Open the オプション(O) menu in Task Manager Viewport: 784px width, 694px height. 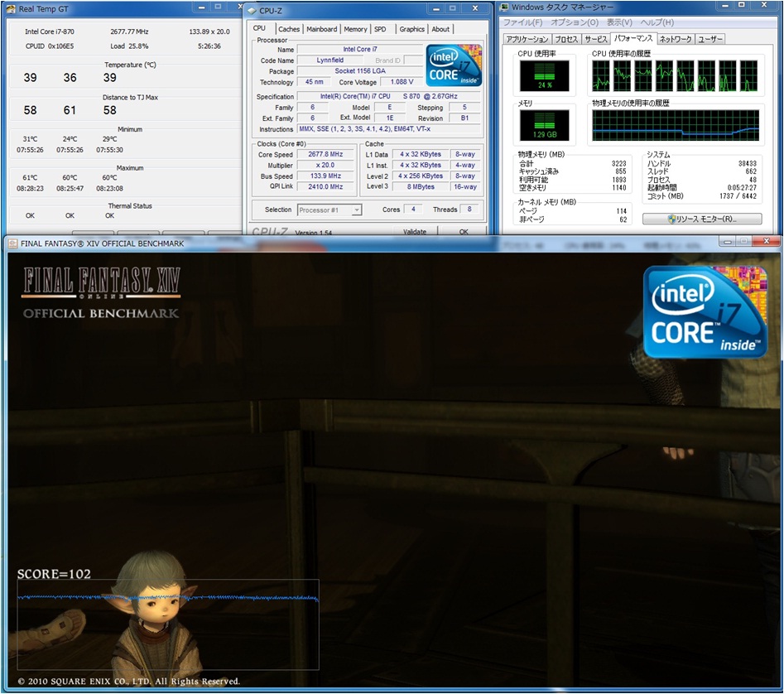coord(574,22)
